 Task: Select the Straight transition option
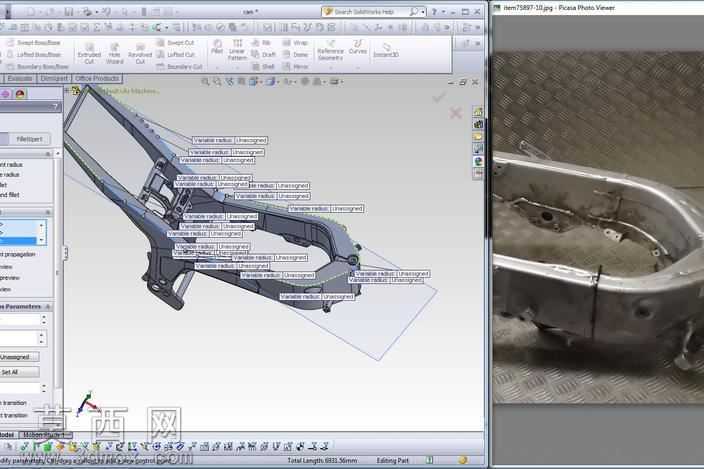(14, 416)
